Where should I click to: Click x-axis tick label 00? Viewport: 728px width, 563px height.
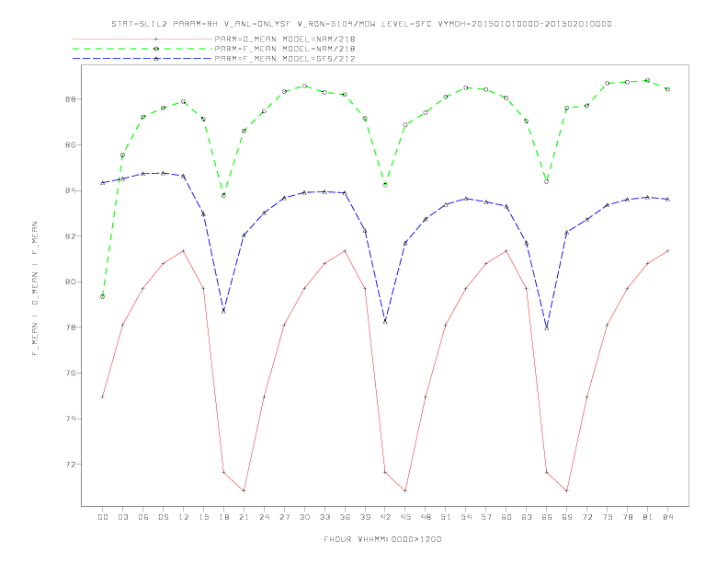tap(103, 517)
